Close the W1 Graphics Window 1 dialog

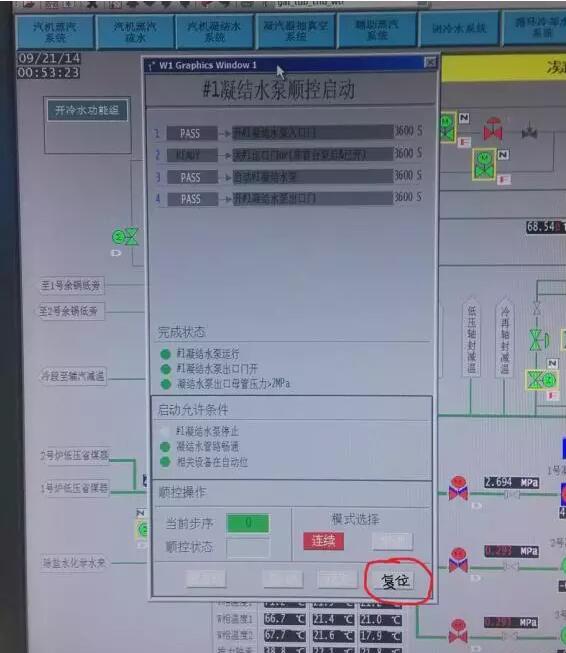[x=430, y=62]
